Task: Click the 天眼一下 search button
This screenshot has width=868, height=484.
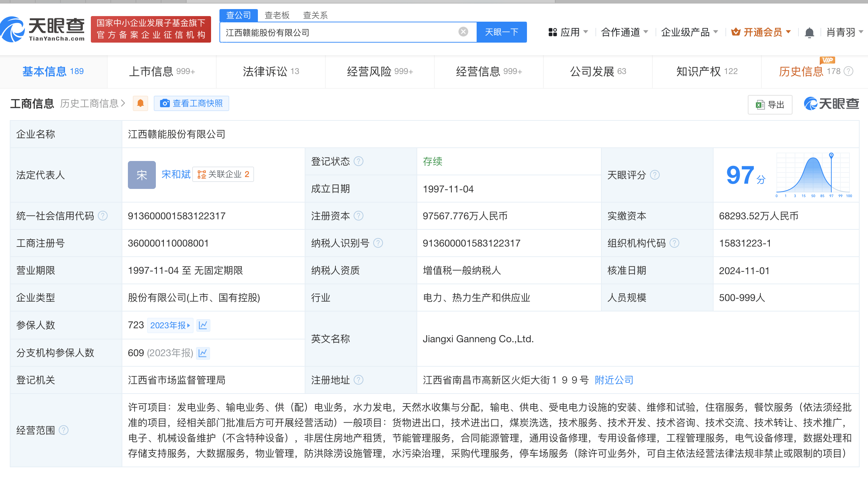Action: [501, 32]
